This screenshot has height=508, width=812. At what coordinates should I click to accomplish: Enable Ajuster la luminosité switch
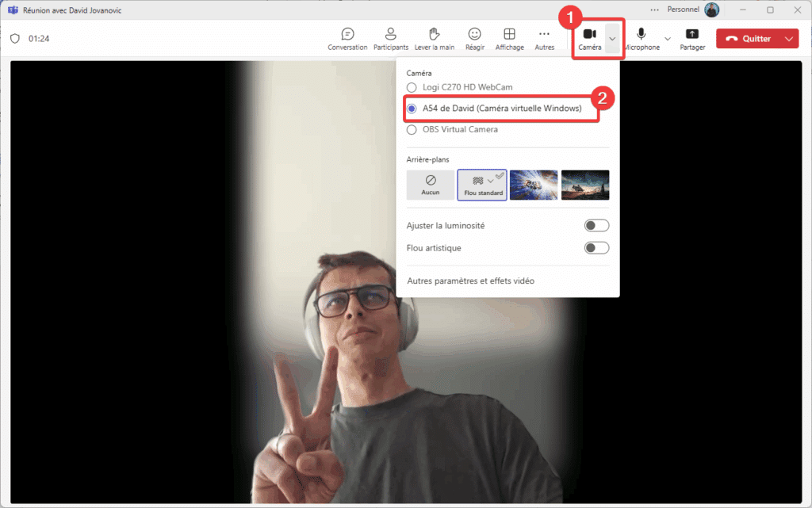596,226
